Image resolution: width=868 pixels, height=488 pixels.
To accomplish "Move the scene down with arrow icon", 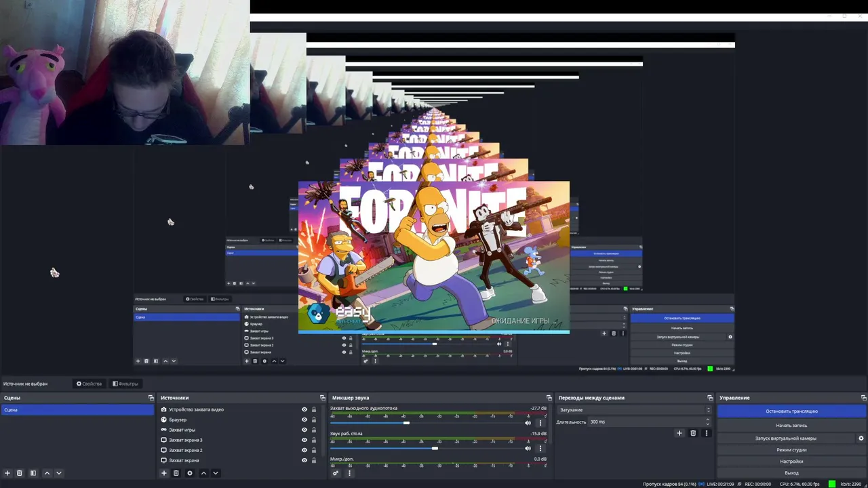I will coord(59,473).
